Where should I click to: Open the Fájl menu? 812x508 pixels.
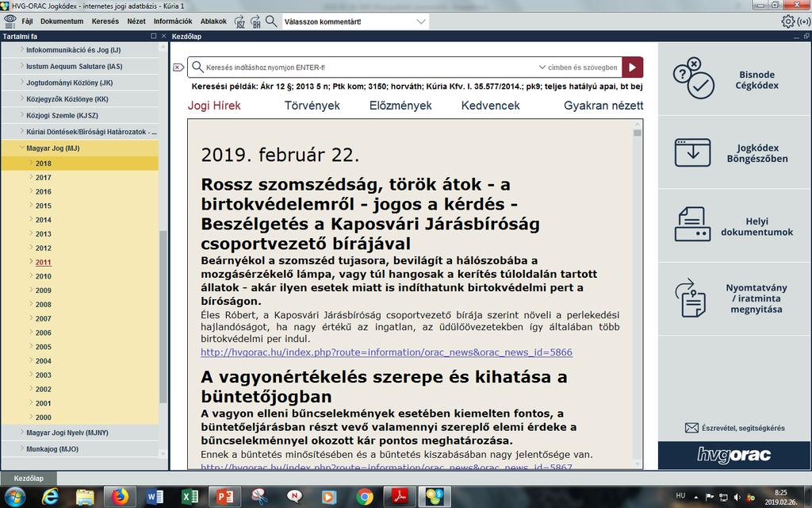[x=27, y=21]
